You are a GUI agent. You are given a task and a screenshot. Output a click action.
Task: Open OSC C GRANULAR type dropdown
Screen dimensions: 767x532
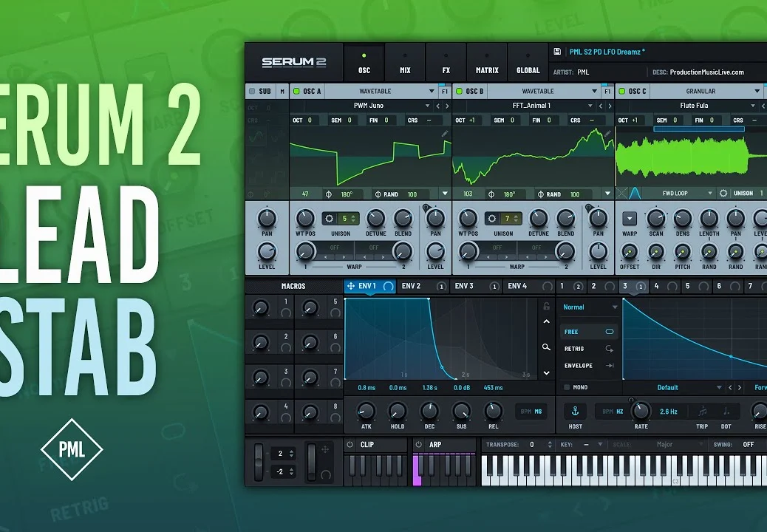click(x=706, y=91)
